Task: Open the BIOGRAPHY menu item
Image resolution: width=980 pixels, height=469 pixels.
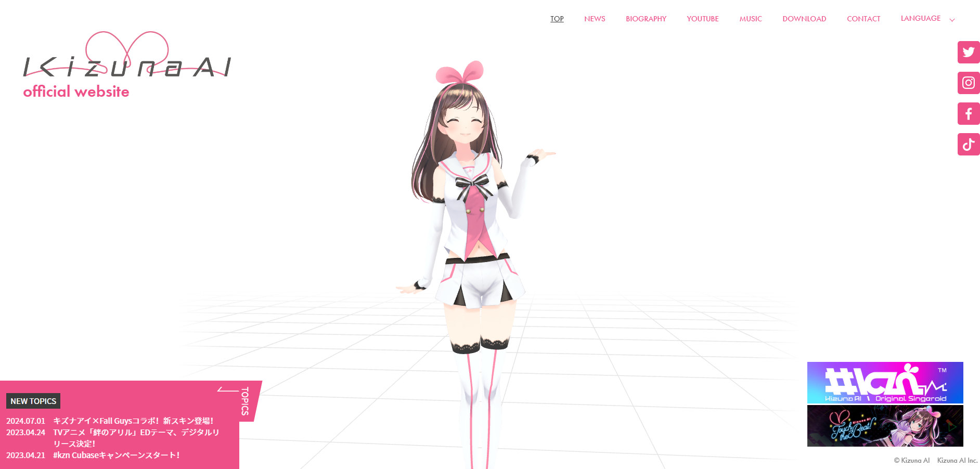Action: click(646, 19)
